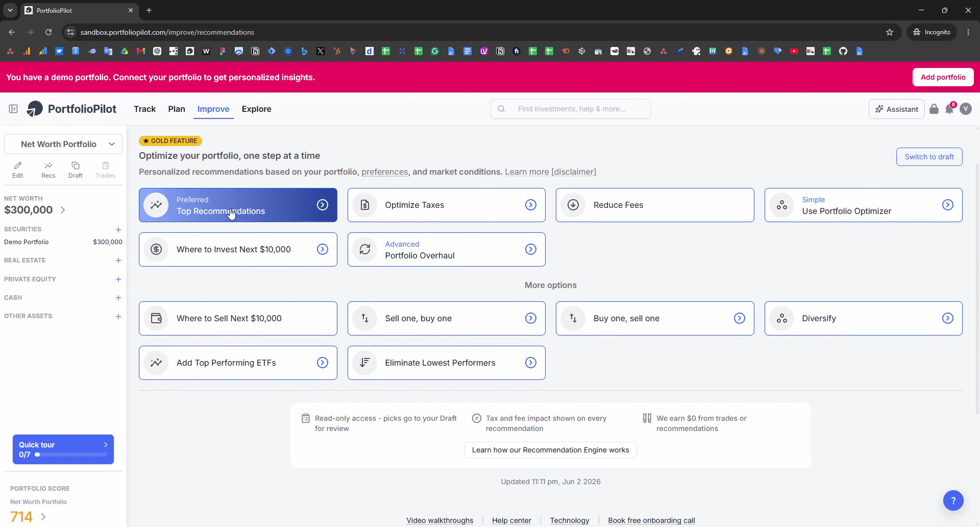Expand the Quick tour chevron
The image size is (980, 527).
coord(106,445)
